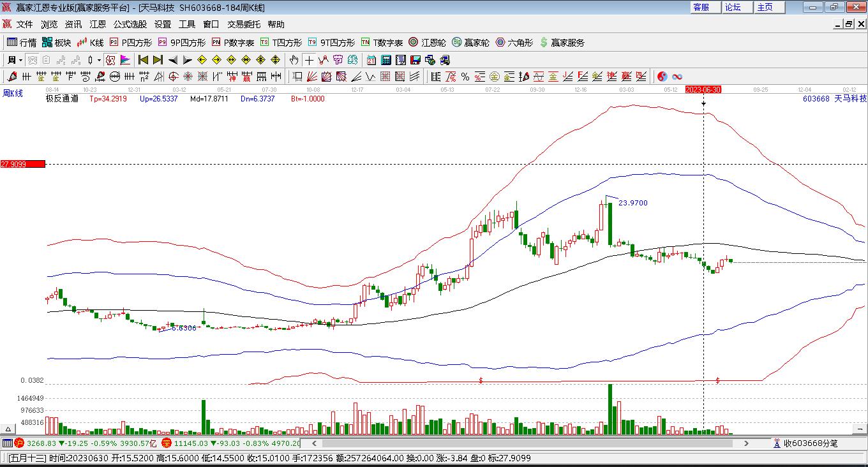
Task: Click the 23.9700 high price label
Action: (x=633, y=203)
